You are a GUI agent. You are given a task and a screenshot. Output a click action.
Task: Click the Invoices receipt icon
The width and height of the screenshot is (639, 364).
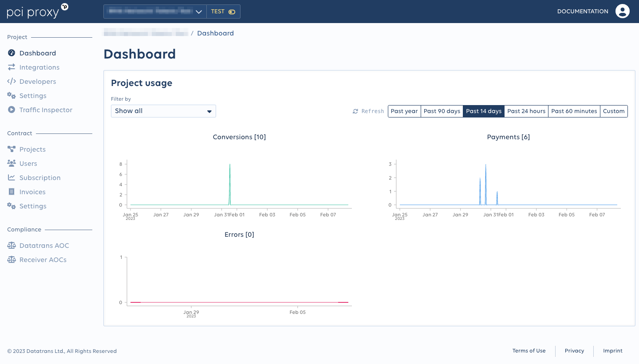click(12, 192)
